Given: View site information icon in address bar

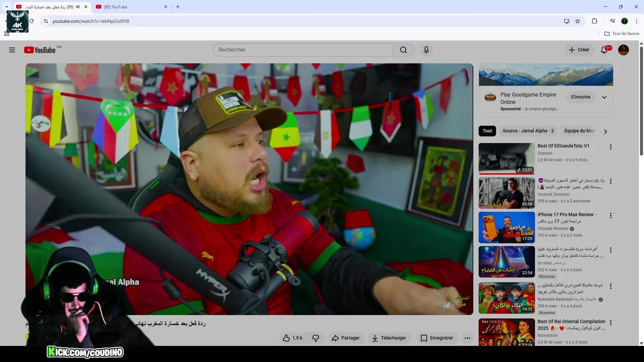Looking at the screenshot, I should (46, 21).
